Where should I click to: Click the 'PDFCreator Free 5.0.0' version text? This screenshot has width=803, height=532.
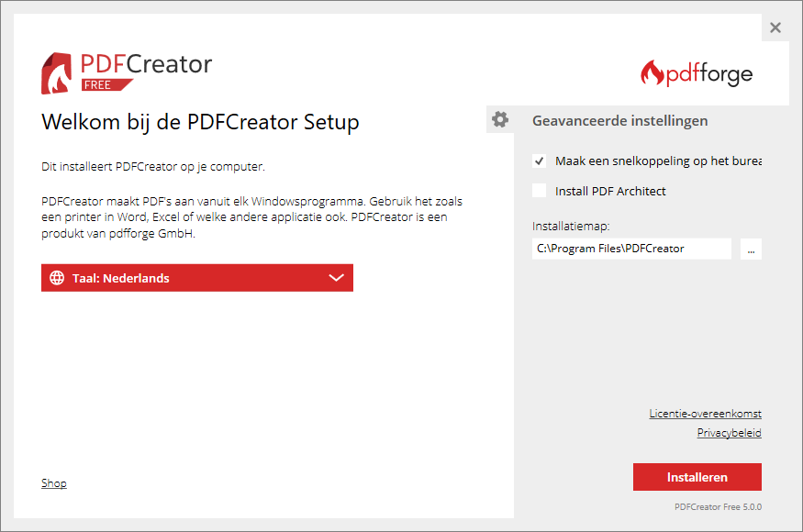(x=718, y=506)
